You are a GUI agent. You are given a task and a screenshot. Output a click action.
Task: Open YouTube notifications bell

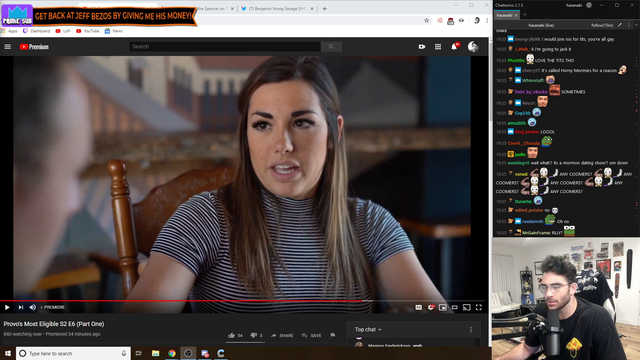click(454, 47)
